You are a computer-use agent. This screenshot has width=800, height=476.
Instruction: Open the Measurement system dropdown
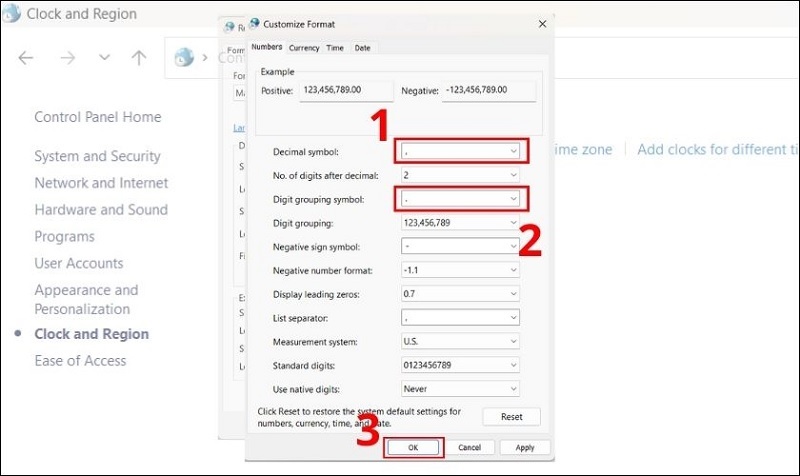(460, 341)
